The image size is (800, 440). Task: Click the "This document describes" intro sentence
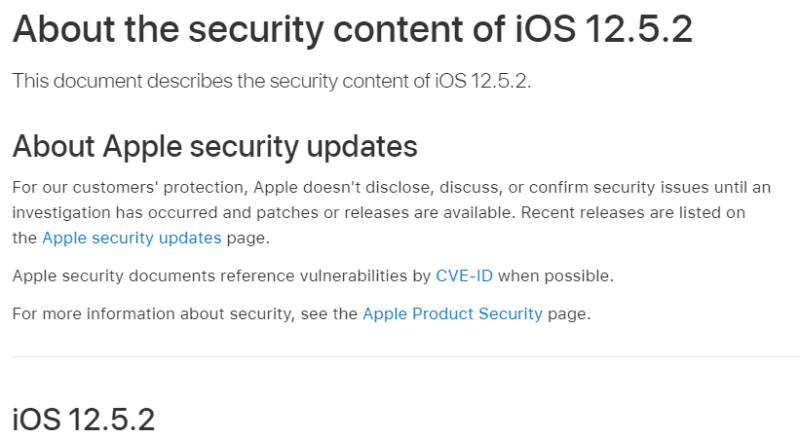click(140, 81)
